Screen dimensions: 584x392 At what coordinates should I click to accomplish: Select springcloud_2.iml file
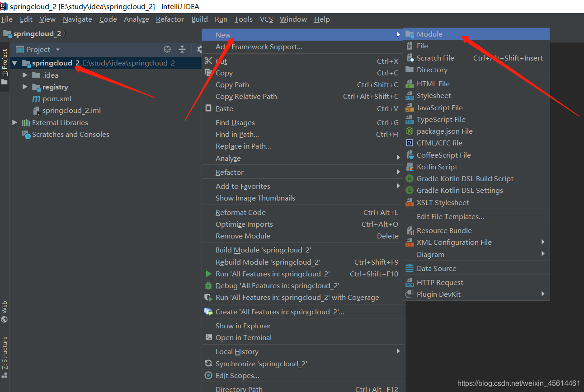point(66,110)
